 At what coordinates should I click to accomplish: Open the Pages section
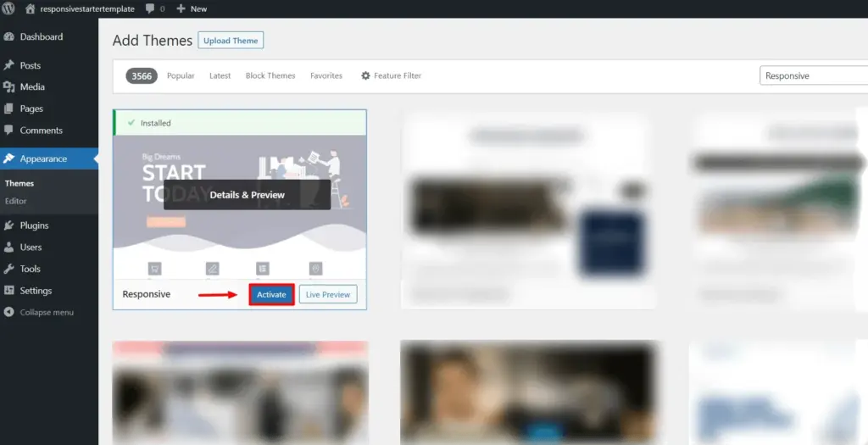pos(31,108)
